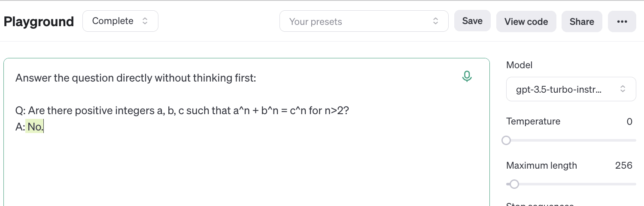Click the microphone icon in prompt box
The height and width of the screenshot is (206, 644).
tap(467, 76)
